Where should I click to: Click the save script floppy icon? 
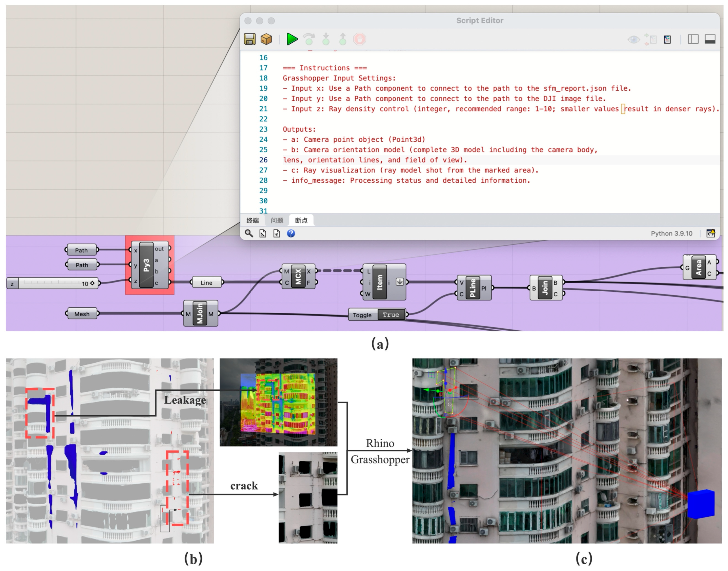249,39
